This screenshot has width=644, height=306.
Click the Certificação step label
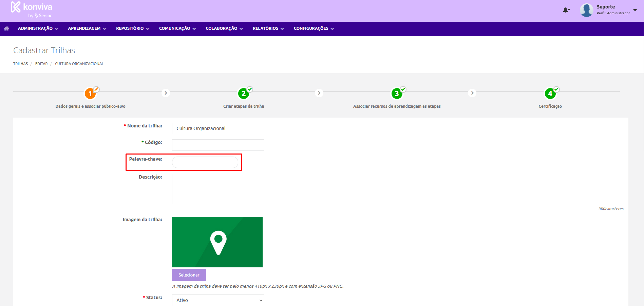[x=550, y=106]
